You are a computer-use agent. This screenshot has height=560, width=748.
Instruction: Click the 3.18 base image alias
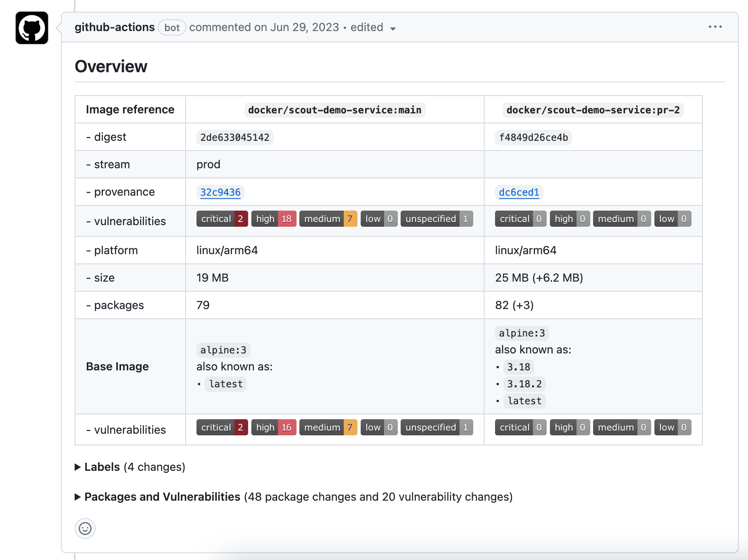(518, 367)
